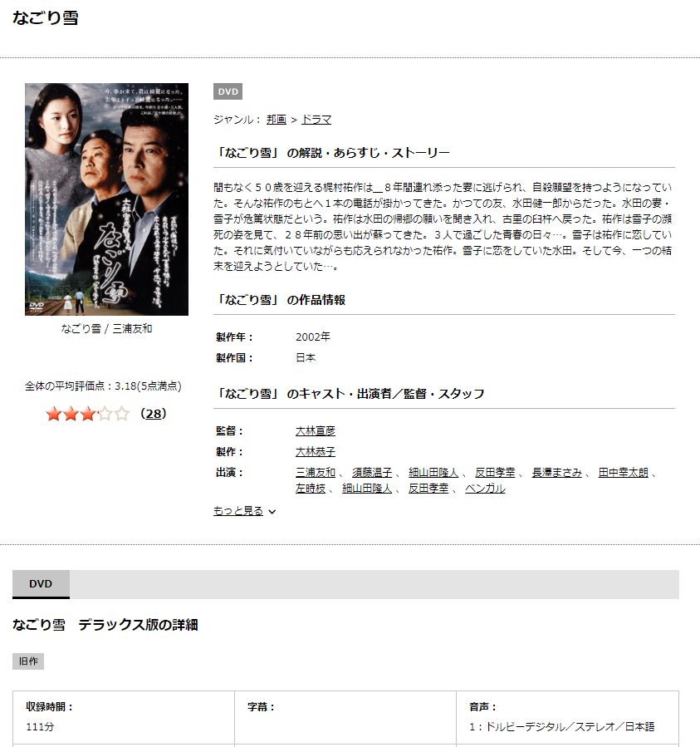The image size is (700, 747).
Task: Open the ドラマ genre link
Action: pos(316,120)
